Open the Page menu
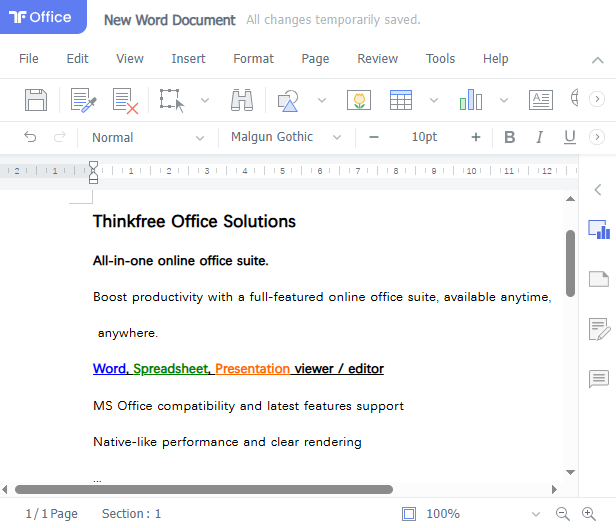The height and width of the screenshot is (528, 616). point(315,59)
